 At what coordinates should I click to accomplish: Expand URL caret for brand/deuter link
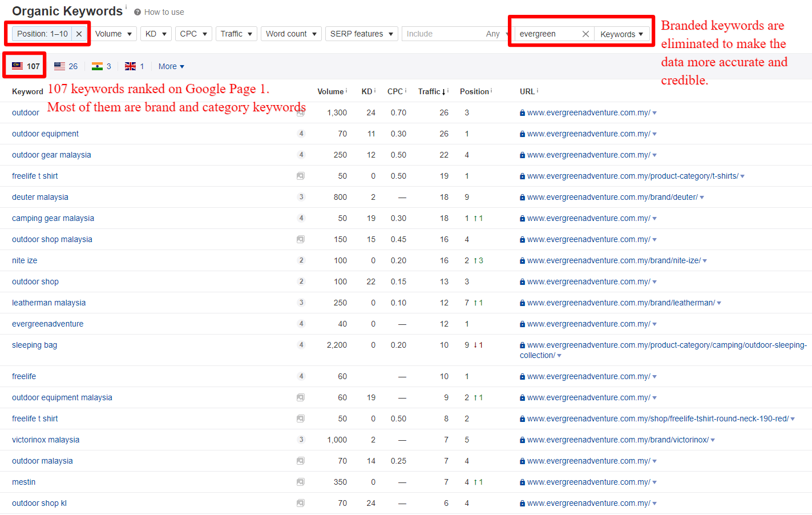(702, 198)
